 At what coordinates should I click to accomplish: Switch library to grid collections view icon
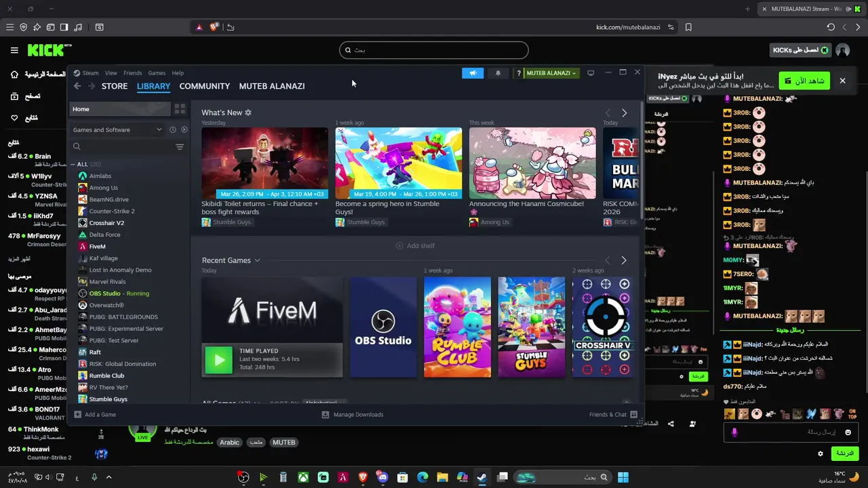[x=180, y=108]
